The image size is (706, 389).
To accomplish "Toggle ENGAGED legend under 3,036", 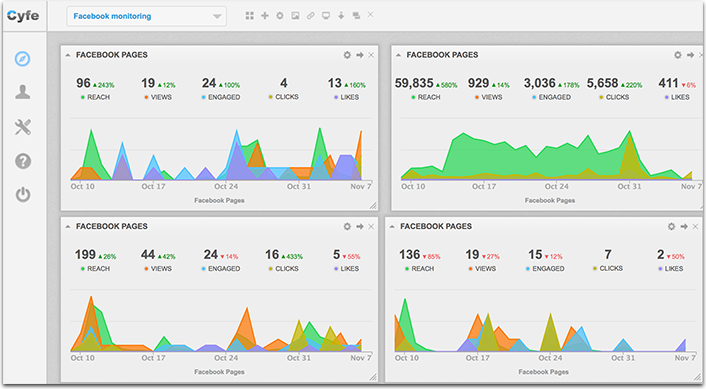I will pyautogui.click(x=551, y=97).
